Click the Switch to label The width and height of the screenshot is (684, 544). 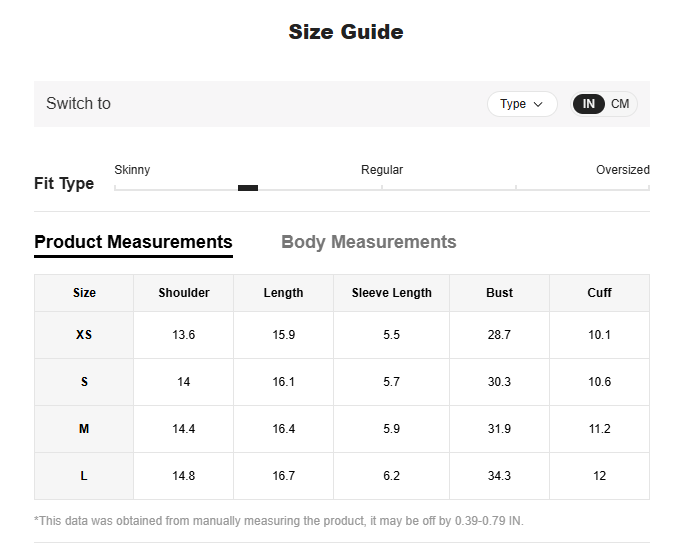79,104
